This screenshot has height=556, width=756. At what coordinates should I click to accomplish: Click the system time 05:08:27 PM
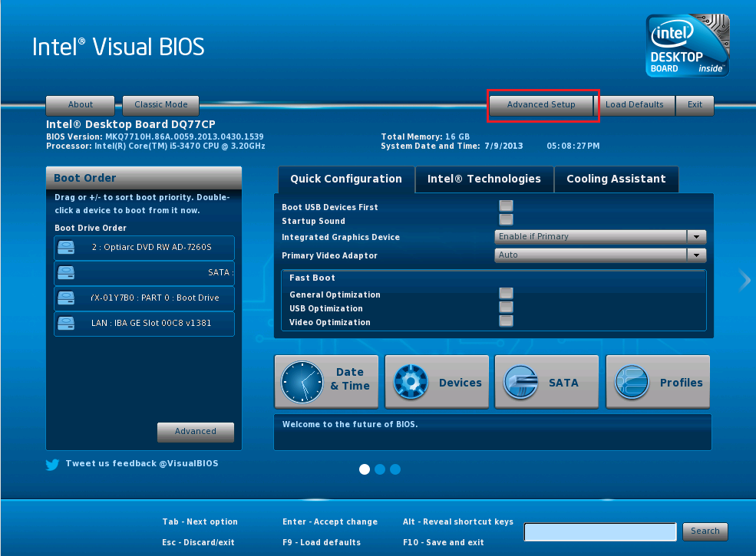[x=573, y=146]
